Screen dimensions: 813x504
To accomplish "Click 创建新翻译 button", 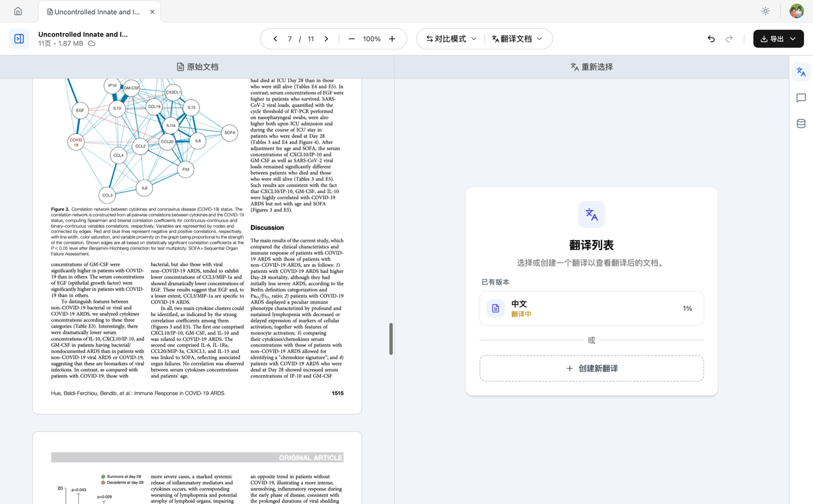I will [x=591, y=368].
